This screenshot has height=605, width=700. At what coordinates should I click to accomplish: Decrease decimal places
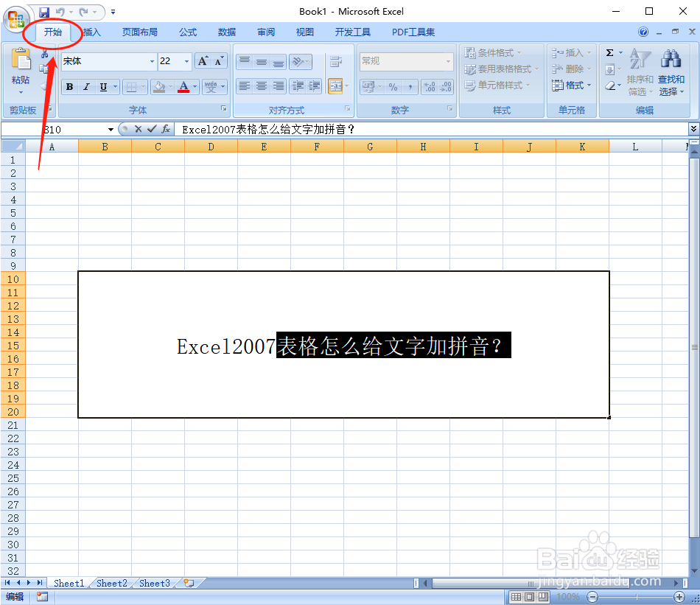[x=446, y=87]
